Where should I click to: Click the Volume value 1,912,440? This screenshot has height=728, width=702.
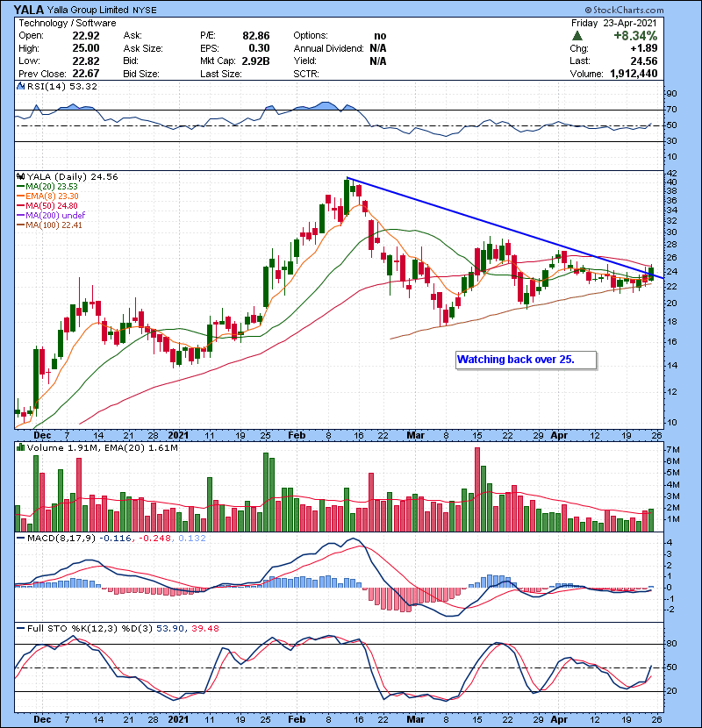pyautogui.click(x=634, y=74)
